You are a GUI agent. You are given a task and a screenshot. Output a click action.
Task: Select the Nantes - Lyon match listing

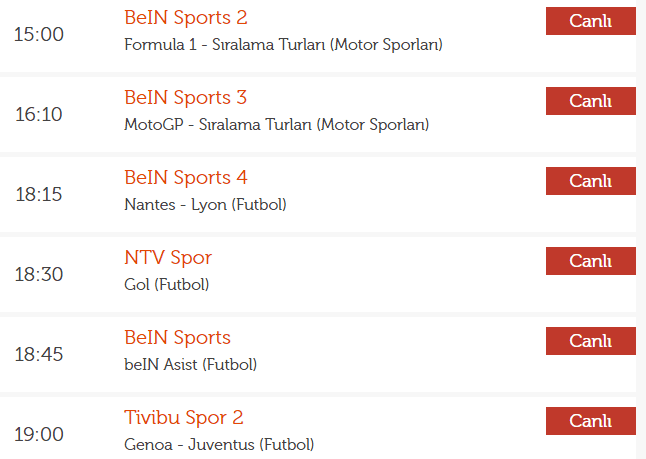[206, 204]
